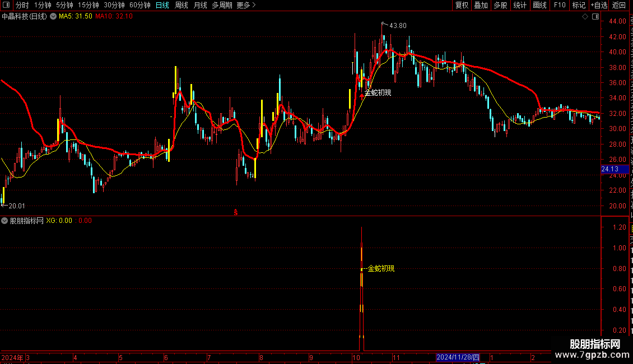Select the 60分钟 period tab

pyautogui.click(x=140, y=5)
